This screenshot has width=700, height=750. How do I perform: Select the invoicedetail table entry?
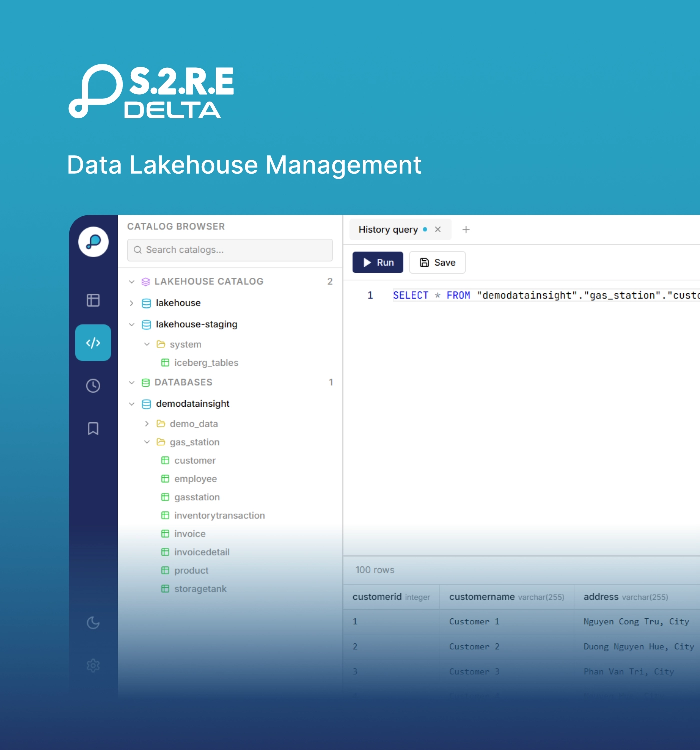[202, 552]
